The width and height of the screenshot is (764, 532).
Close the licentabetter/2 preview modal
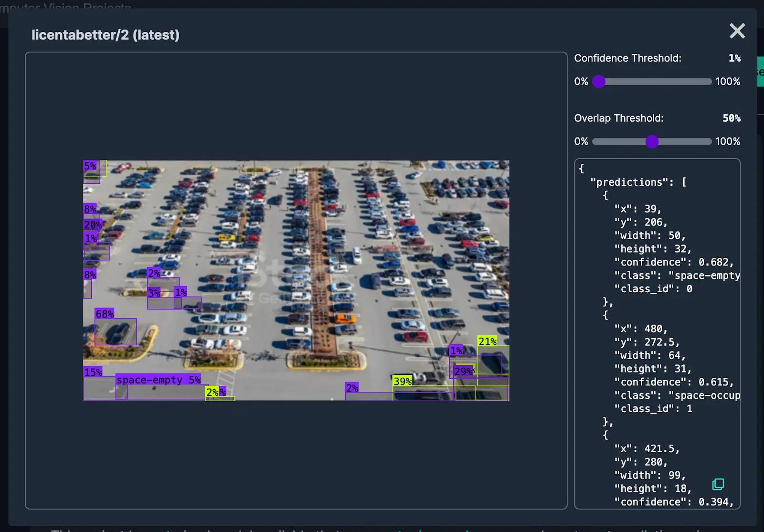[737, 31]
